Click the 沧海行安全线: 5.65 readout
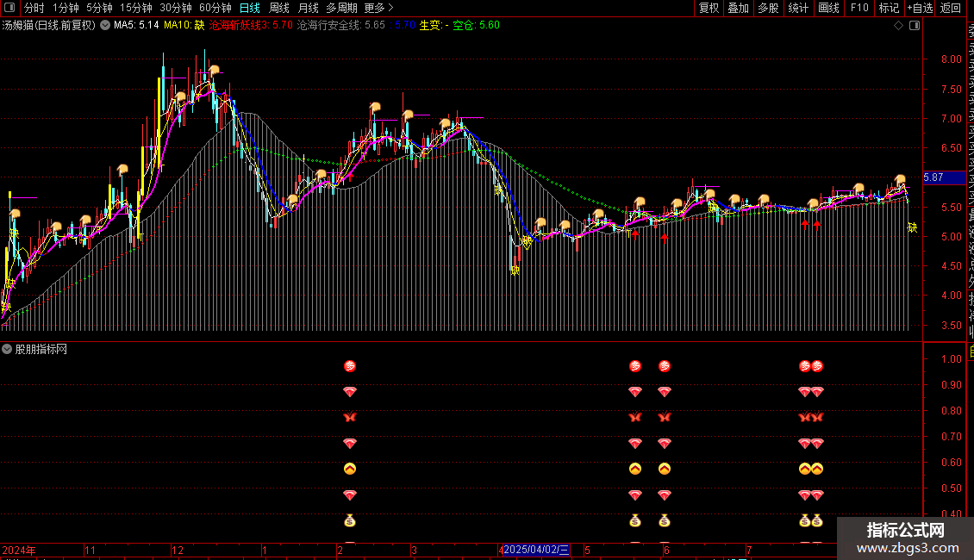Screen dimensions: 974x560 [x=341, y=26]
